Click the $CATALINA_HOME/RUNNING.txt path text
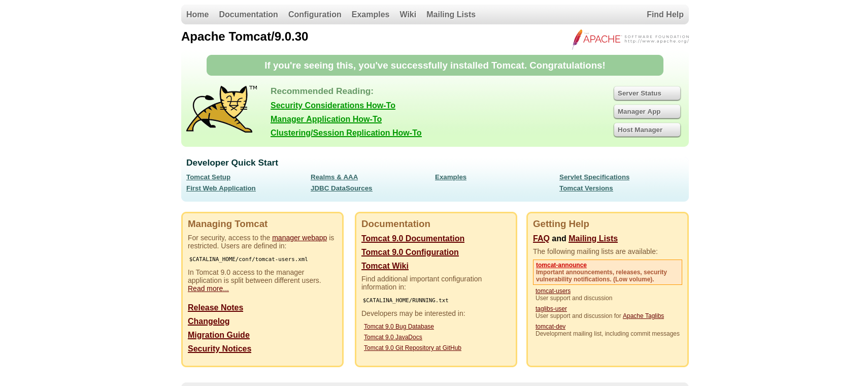868x386 pixels. click(406, 300)
